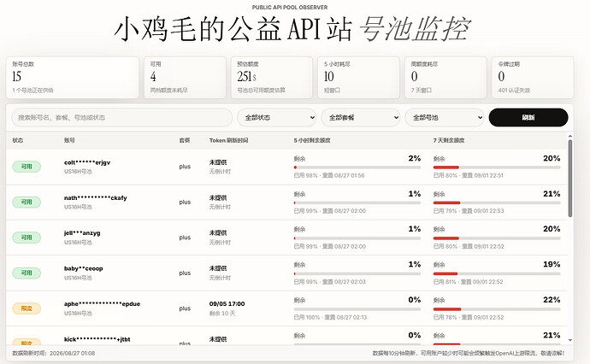Click the PUBLIC API POOL OBSERVER heading label
Screen dimensions: 590x364
[290, 7]
